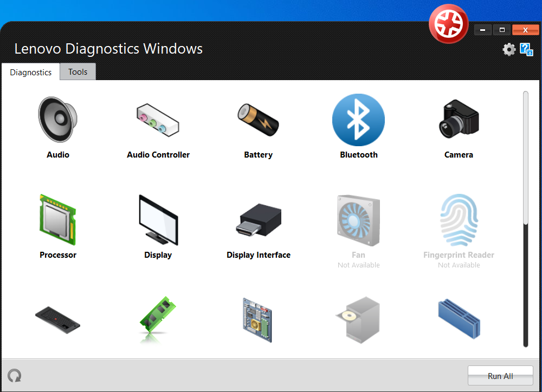Select the black keyboard icon
542x392 pixels.
(x=58, y=320)
